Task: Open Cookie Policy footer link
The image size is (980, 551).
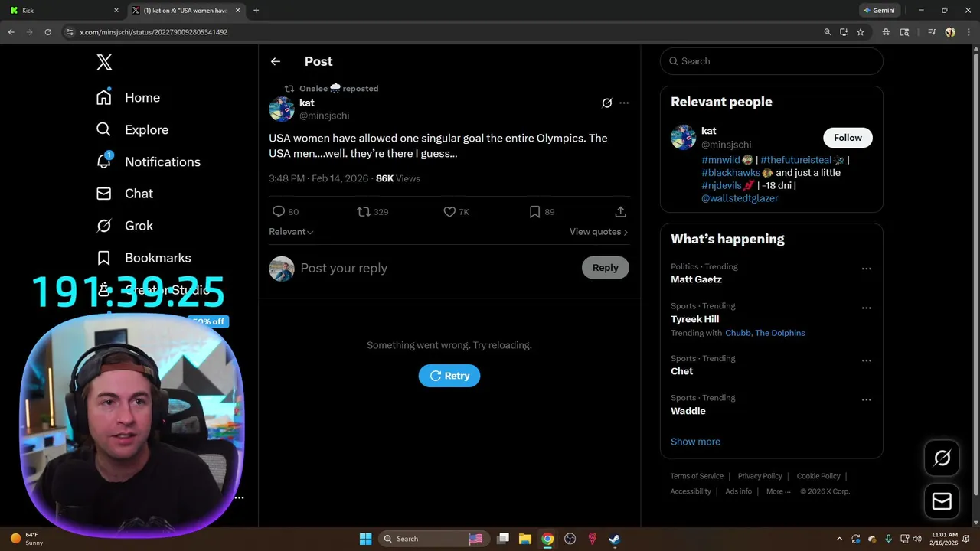Action: click(818, 476)
